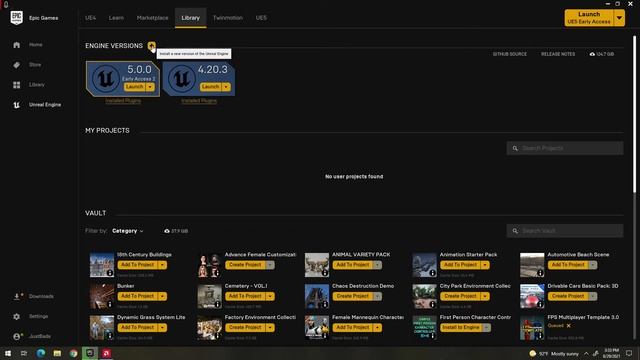Click the Search Projects field
Viewport: 640px width, 360px height.
(x=565, y=148)
